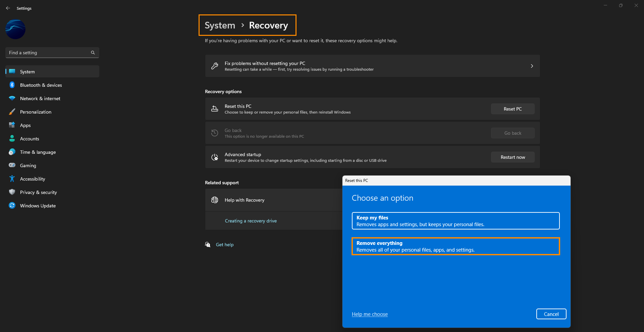Open the Get help link
This screenshot has width=644, height=332.
coord(224,245)
